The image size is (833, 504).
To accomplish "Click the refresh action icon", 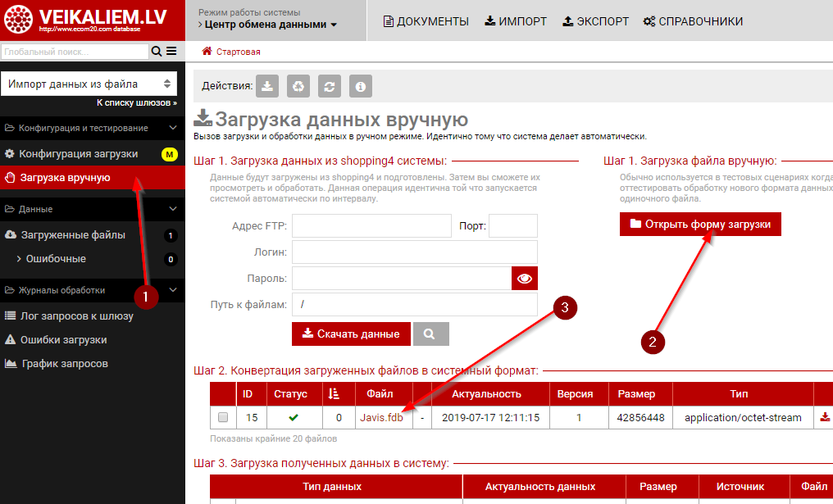I will (x=330, y=86).
